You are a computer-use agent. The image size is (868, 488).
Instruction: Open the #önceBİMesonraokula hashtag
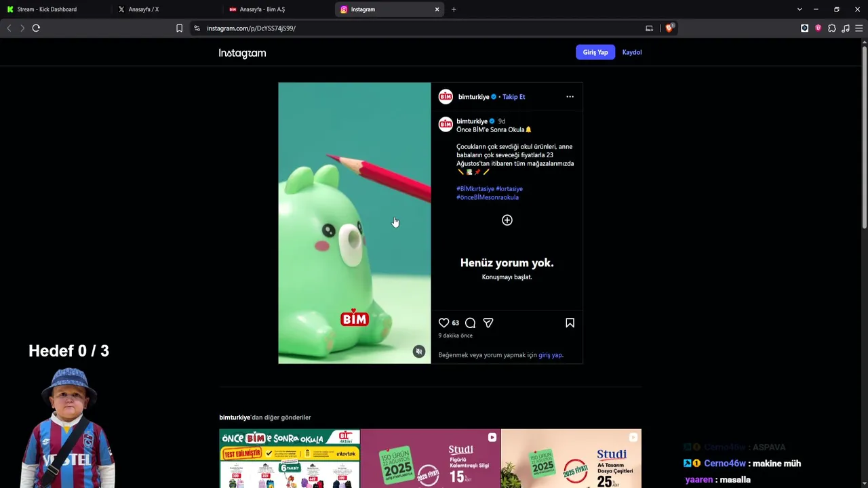488,197
